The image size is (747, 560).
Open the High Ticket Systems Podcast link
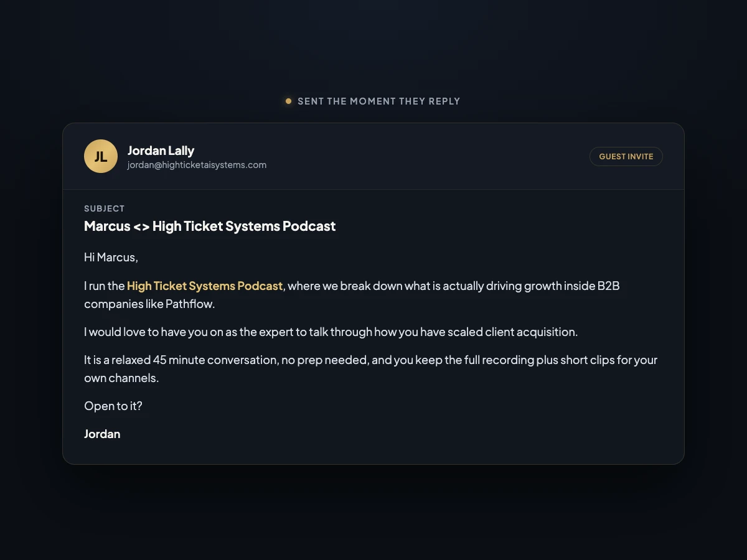[x=205, y=286]
